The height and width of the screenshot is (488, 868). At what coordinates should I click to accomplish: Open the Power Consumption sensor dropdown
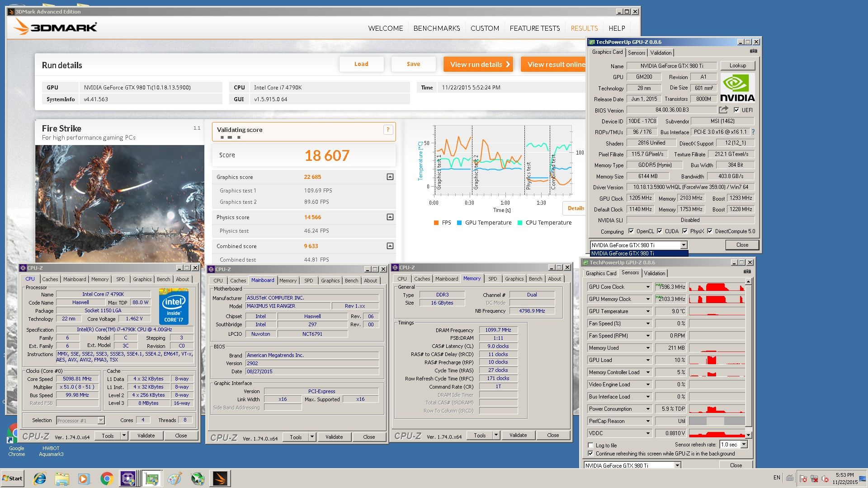[x=648, y=409]
